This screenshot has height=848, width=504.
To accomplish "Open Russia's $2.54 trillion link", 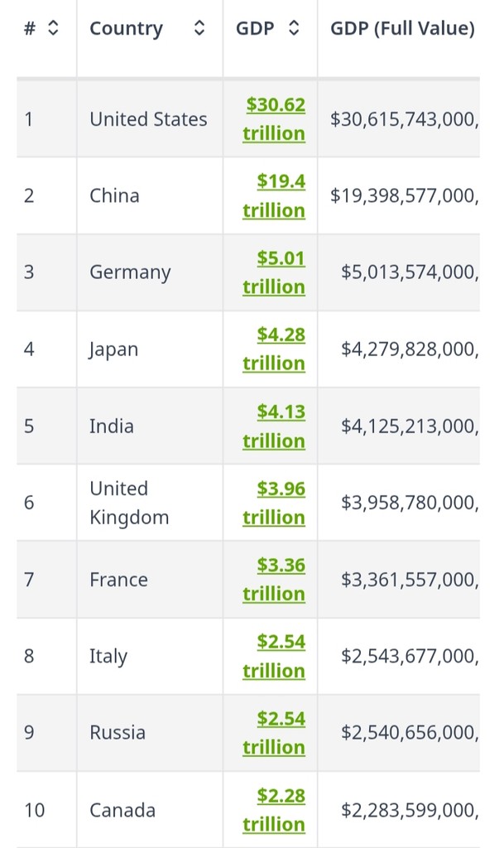I will click(x=275, y=733).
